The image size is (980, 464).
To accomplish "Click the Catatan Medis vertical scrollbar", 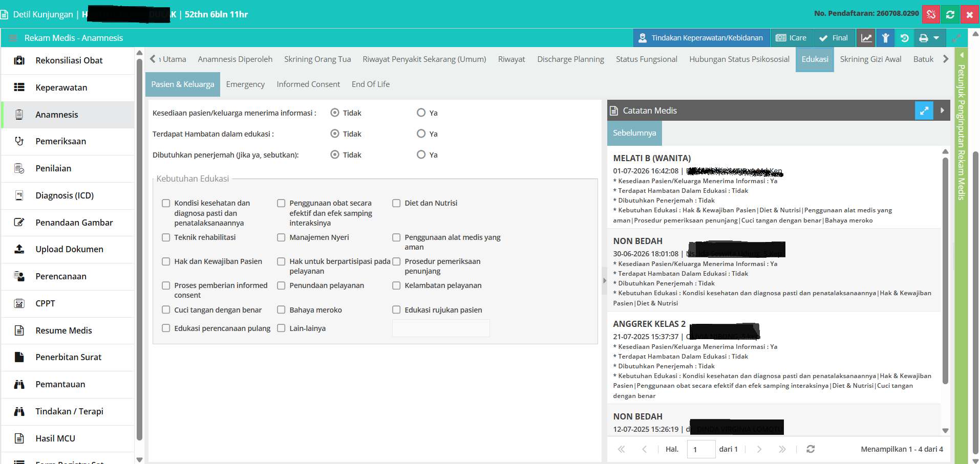I will 945,271.
